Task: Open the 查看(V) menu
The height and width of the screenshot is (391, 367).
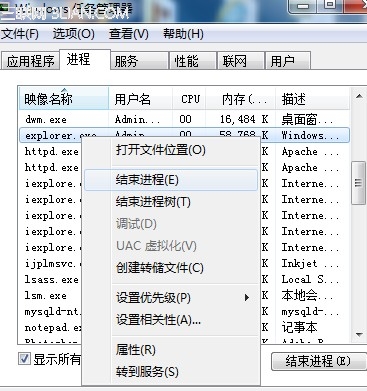Action: pos(129,34)
